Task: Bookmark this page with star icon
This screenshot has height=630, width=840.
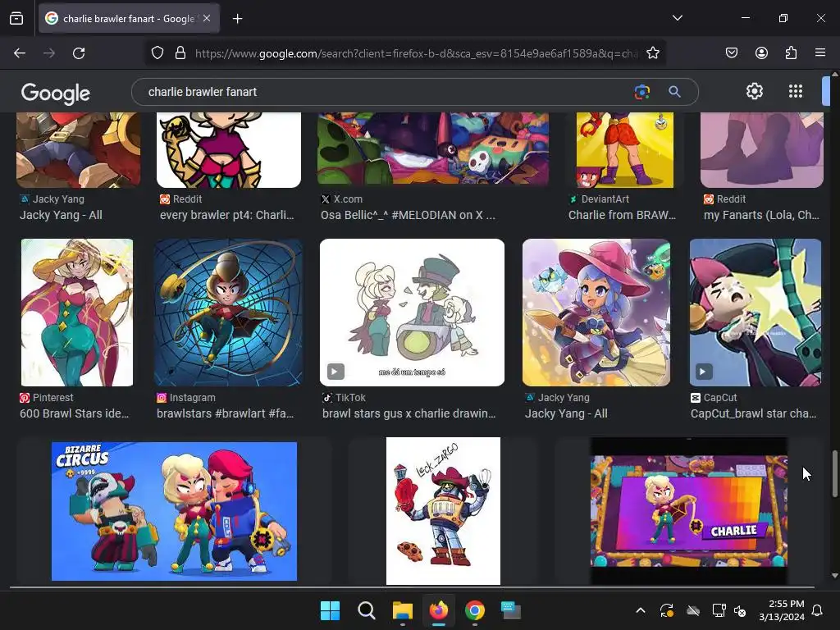Action: pyautogui.click(x=652, y=53)
